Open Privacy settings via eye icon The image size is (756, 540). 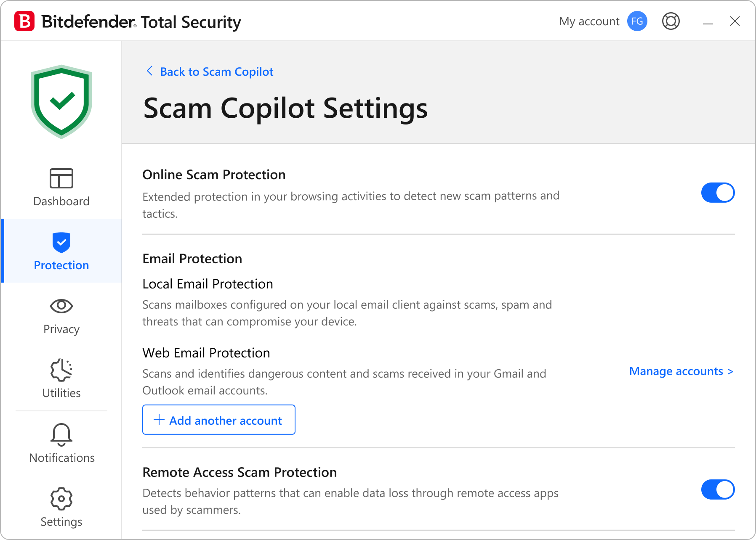pyautogui.click(x=61, y=307)
